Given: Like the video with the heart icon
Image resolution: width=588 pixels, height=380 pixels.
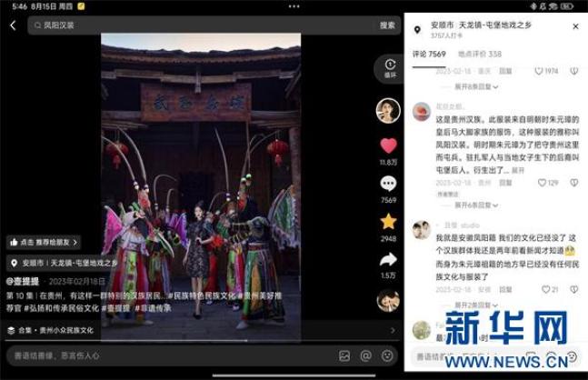Looking at the screenshot, I should pyautogui.click(x=388, y=146).
